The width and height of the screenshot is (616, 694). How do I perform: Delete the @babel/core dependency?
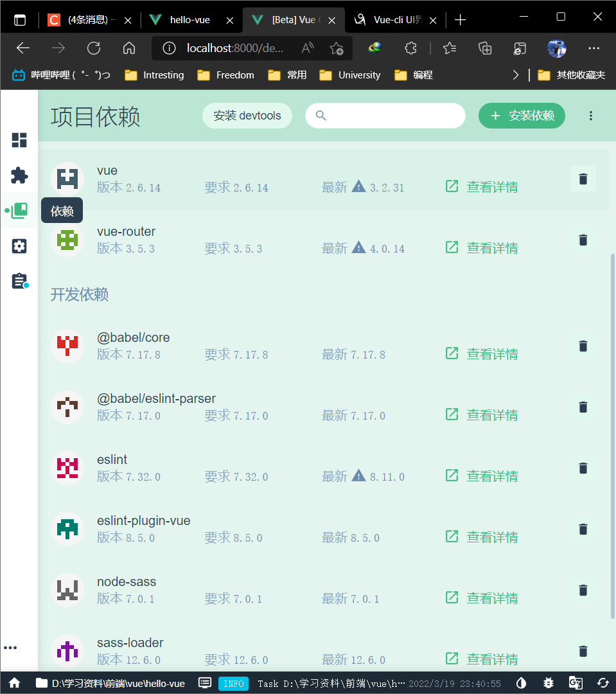(583, 346)
